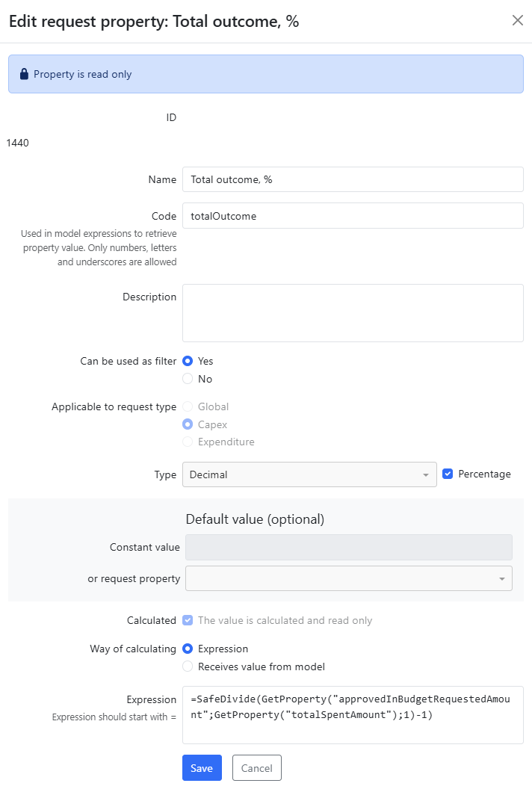Select Yes for Can be used as filter
The height and width of the screenshot is (798, 532).
click(188, 361)
